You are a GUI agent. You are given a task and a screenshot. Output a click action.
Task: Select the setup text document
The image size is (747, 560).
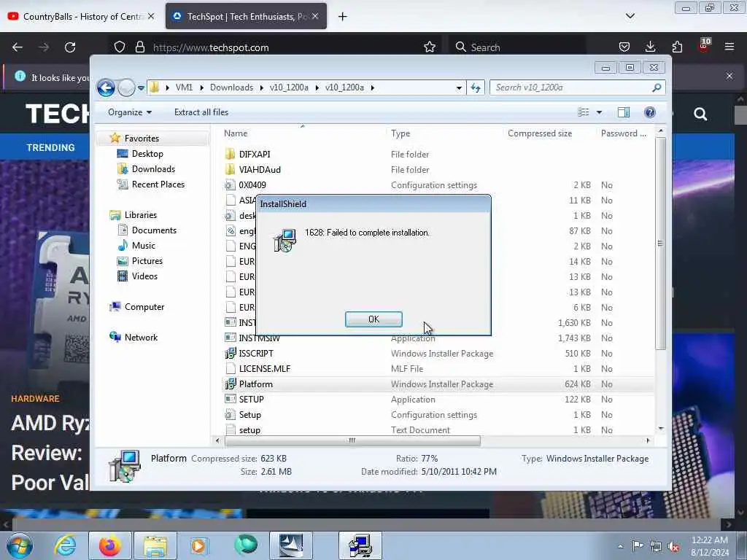pyautogui.click(x=249, y=430)
